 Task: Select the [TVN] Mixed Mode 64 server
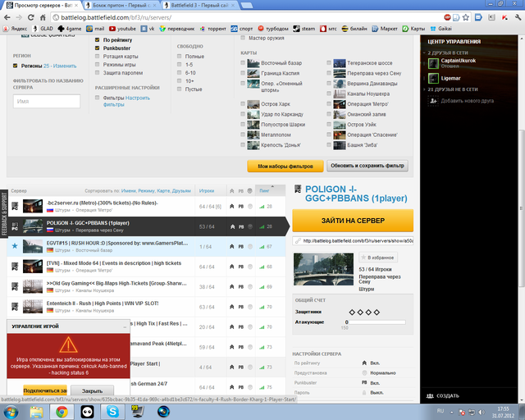[x=146, y=267]
